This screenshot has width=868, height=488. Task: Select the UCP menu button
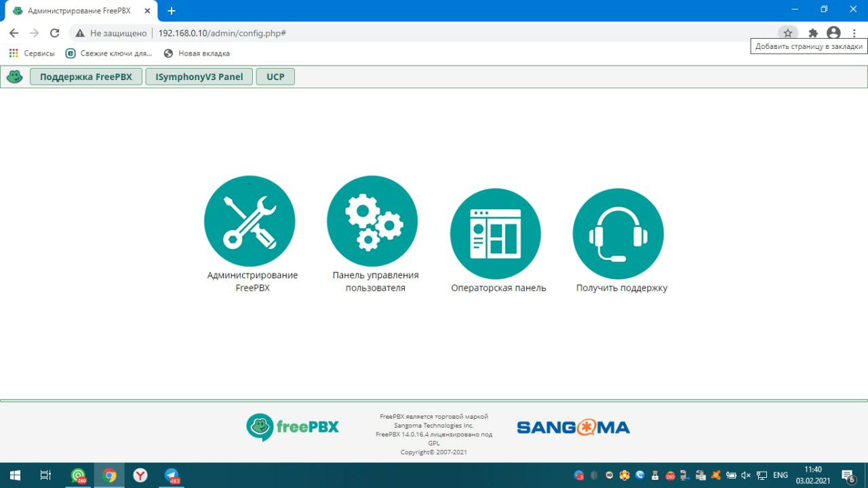275,77
